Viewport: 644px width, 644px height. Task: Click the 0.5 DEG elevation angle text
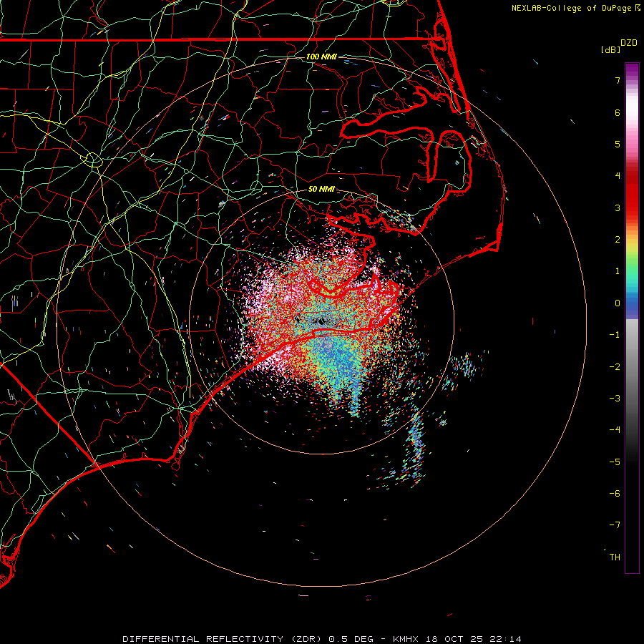(351, 639)
